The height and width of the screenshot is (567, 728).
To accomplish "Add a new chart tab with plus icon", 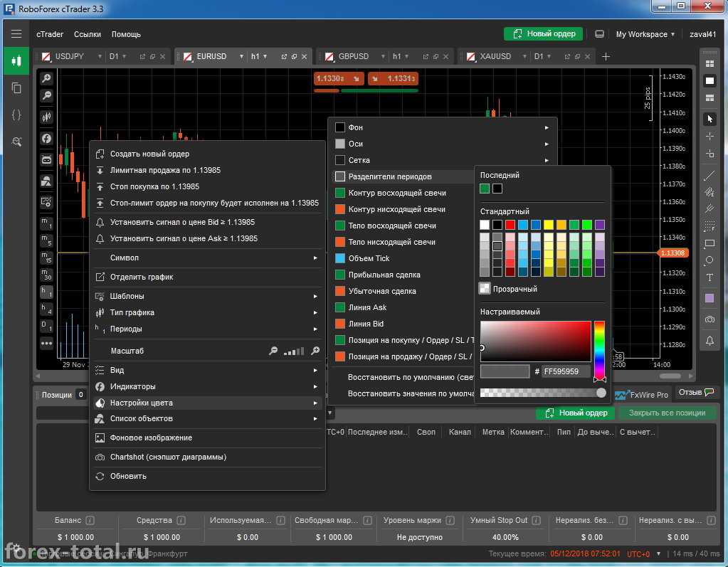I will tap(606, 56).
